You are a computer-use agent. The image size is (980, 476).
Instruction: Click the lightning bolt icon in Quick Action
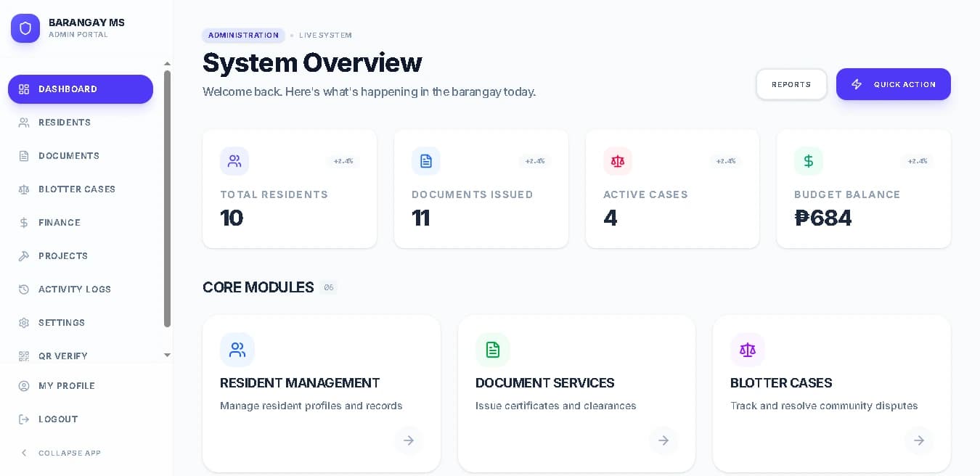pyautogui.click(x=857, y=84)
